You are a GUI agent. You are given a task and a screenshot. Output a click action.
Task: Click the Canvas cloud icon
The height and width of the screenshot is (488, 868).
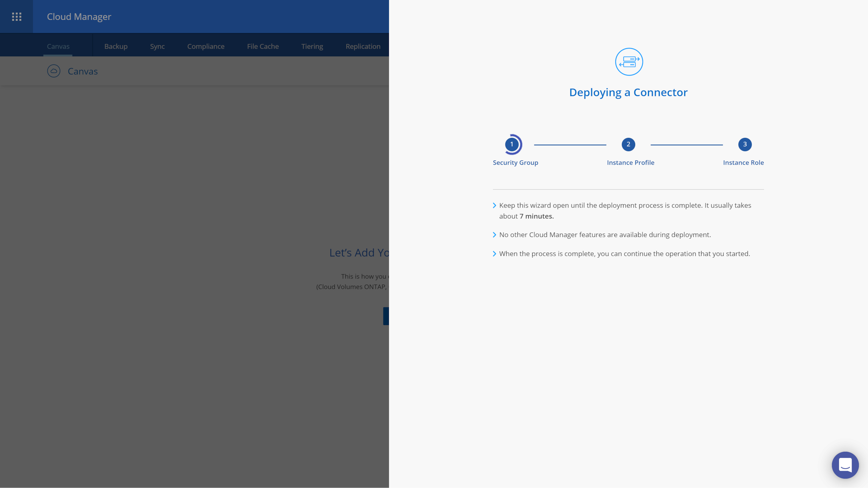[x=54, y=71]
